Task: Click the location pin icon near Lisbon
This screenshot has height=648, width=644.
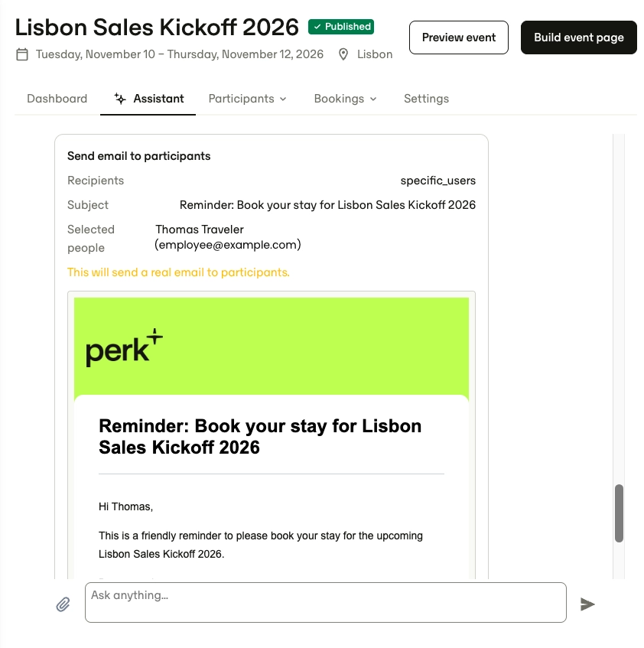Action: 343,54
